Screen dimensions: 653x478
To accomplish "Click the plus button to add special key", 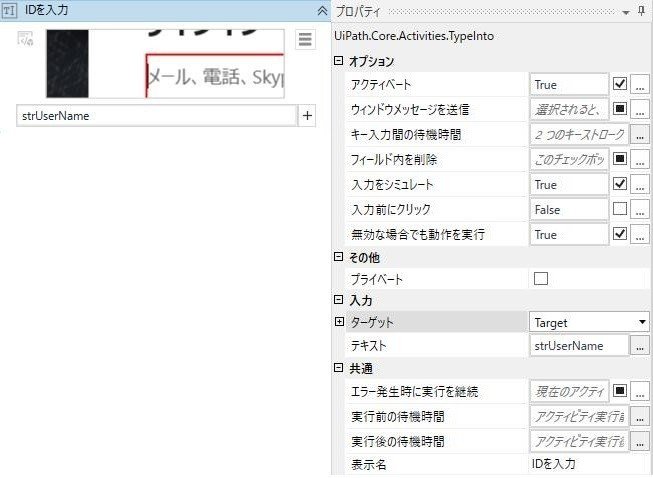I will [307, 116].
